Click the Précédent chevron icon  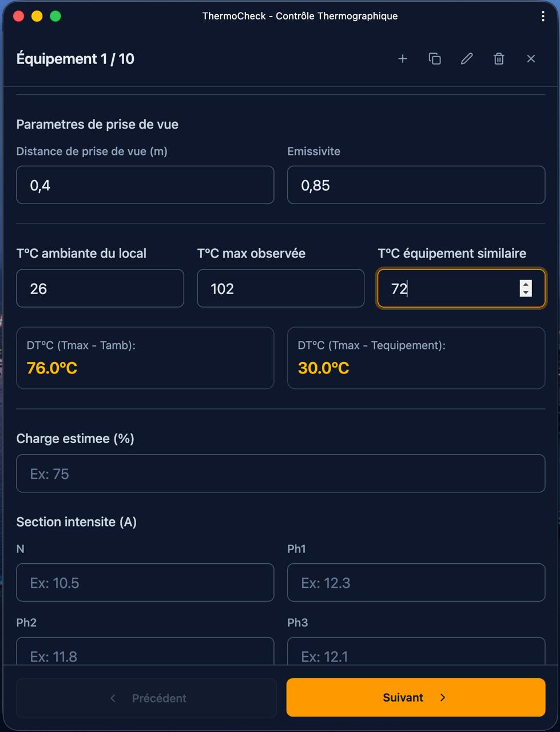112,698
